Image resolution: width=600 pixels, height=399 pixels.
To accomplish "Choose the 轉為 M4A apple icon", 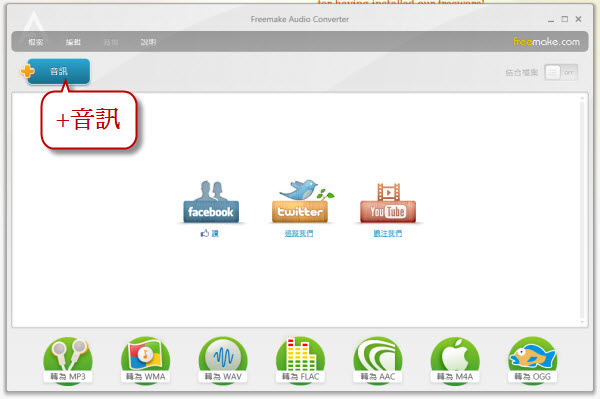I will tap(455, 360).
